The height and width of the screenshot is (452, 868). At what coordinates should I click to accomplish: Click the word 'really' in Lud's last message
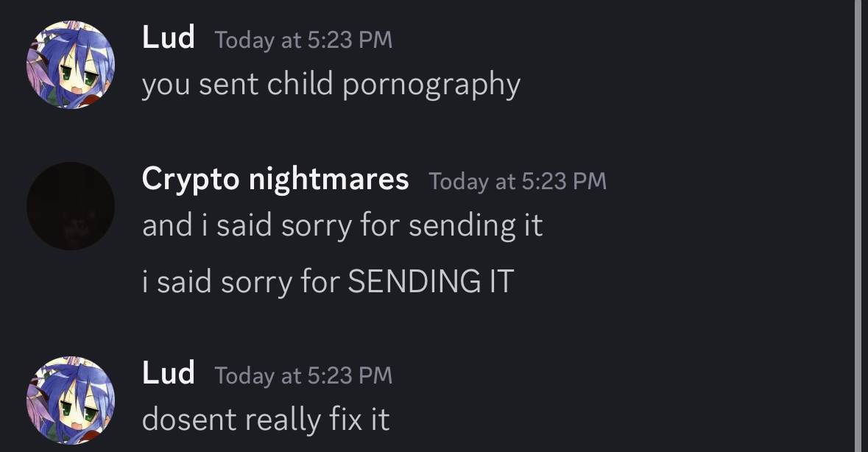point(282,420)
